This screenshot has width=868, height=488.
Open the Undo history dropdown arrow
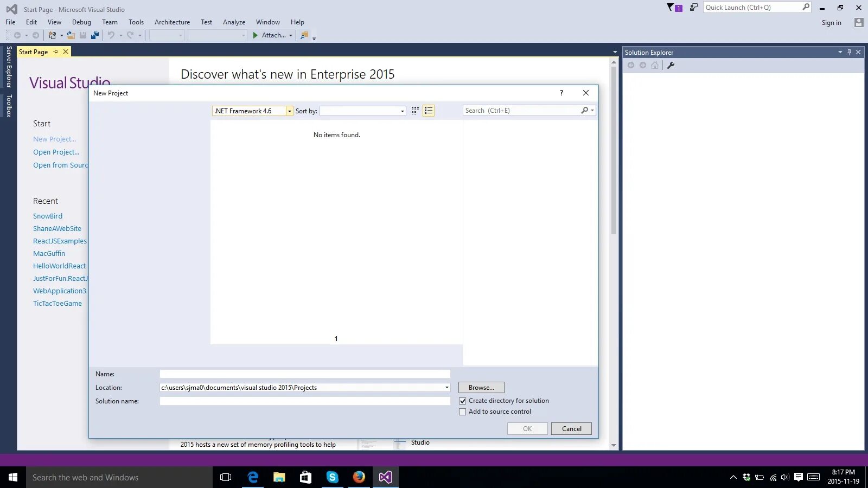coord(120,36)
